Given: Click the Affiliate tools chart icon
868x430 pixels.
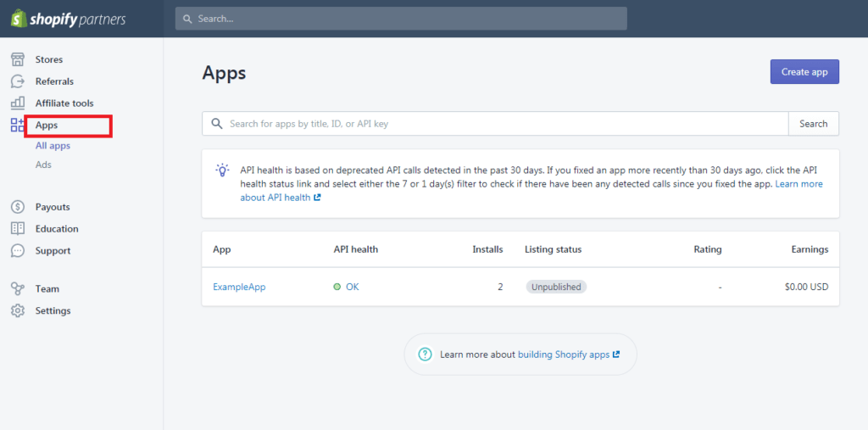Looking at the screenshot, I should pos(18,103).
